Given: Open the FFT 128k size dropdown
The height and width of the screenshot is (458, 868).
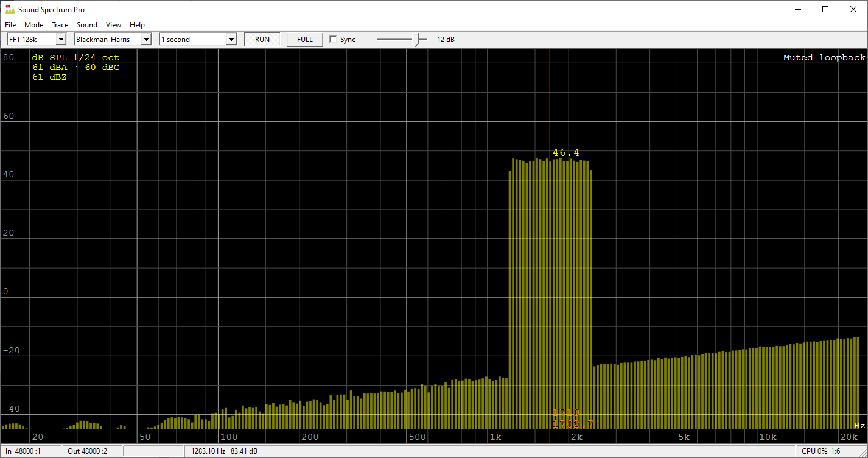Looking at the screenshot, I should (x=61, y=39).
